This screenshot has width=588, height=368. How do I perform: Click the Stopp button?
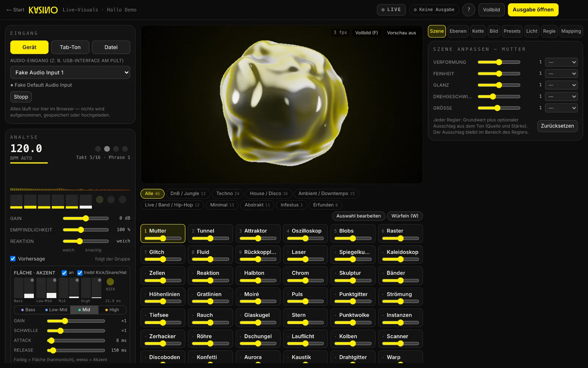click(x=21, y=97)
